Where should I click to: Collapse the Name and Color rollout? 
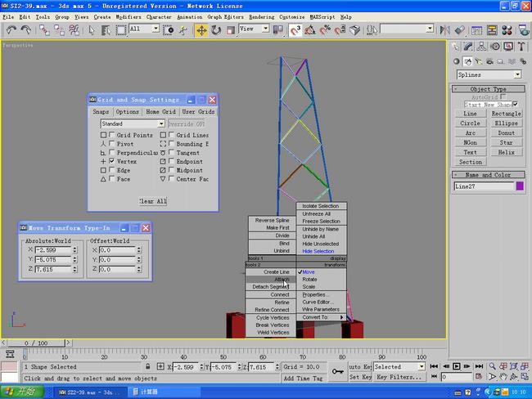click(x=489, y=175)
